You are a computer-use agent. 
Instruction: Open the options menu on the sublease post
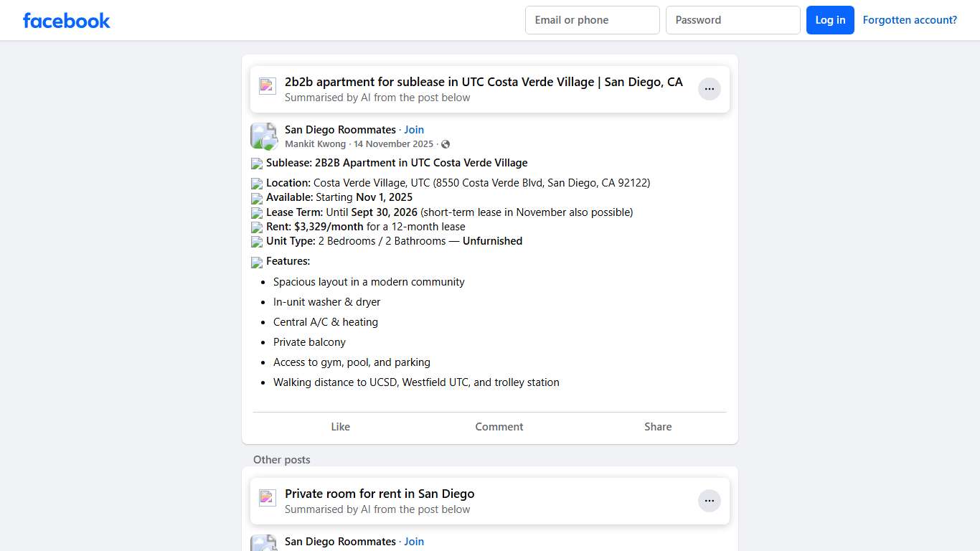click(x=709, y=88)
